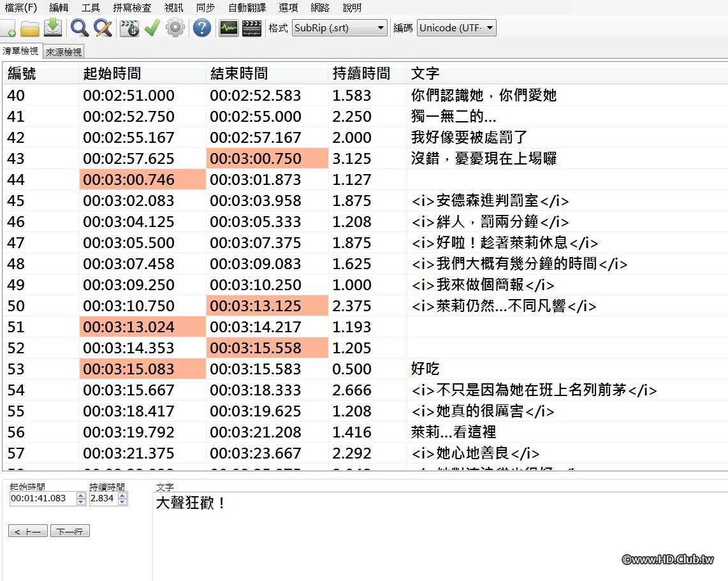Screen dimensions: 728x581
Task: Open the adjust timing tool
Action: pyautogui.click(x=129, y=27)
